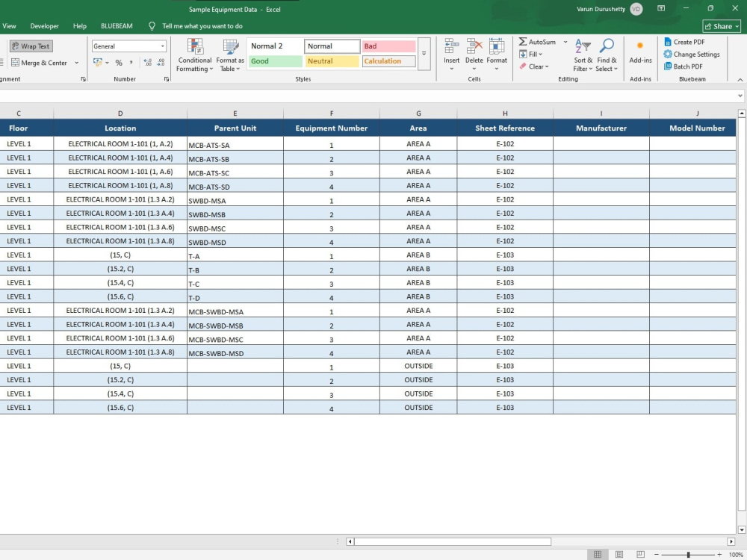Apply Neutral cell style
The height and width of the screenshot is (560, 747).
coord(332,61)
